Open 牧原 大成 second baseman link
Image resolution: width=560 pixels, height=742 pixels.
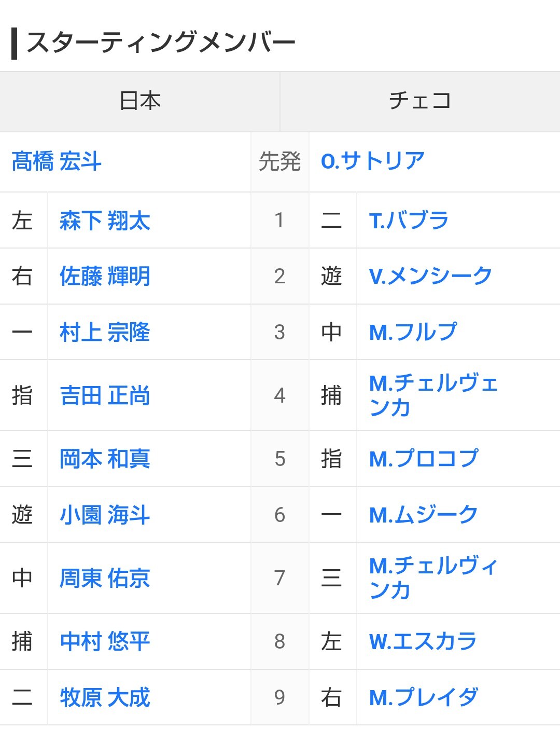pyautogui.click(x=105, y=698)
